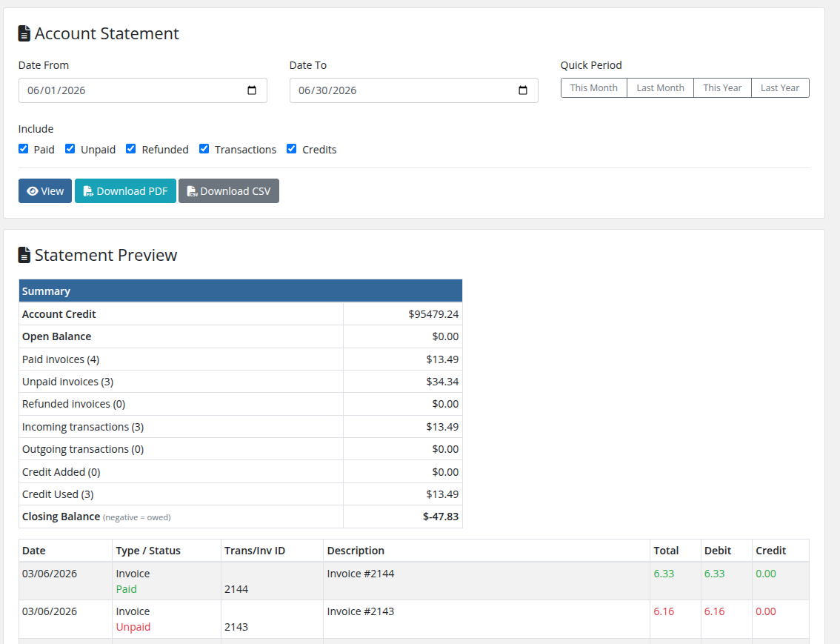Screen dimensions: 840x644
Task: Click Download CSV button
Action: click(229, 190)
